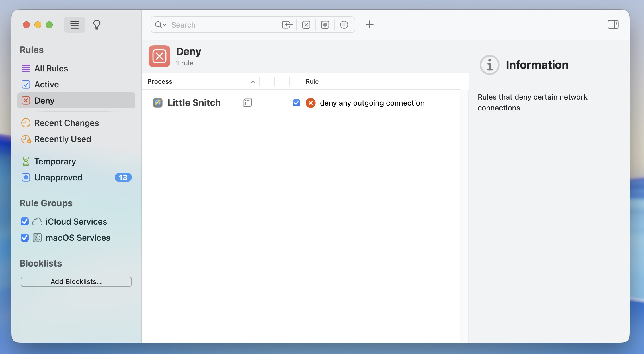Select the incoming connections filter icon
The width and height of the screenshot is (644, 354).
click(x=287, y=25)
